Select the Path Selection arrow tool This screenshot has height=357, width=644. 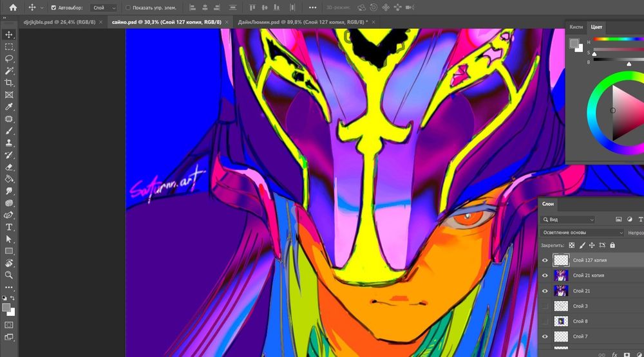pyautogui.click(x=9, y=239)
